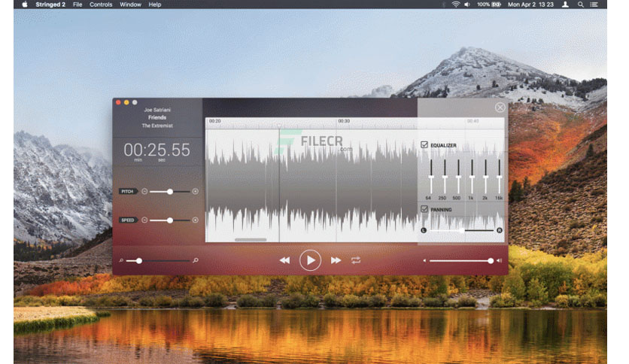Click the zoom slider knob
This screenshot has height=364, width=629.
(139, 260)
